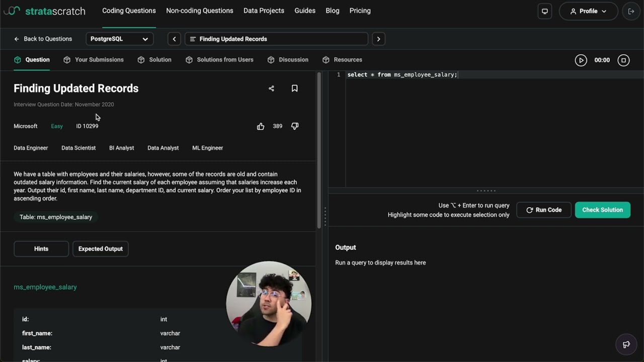
Task: Click the Easy difficulty label
Action: [x=57, y=126]
